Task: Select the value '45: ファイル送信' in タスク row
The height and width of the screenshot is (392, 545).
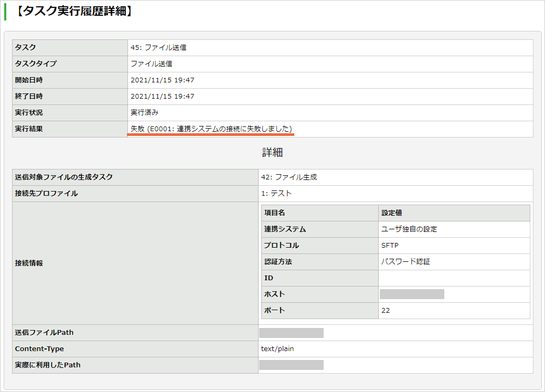Action: (x=158, y=48)
